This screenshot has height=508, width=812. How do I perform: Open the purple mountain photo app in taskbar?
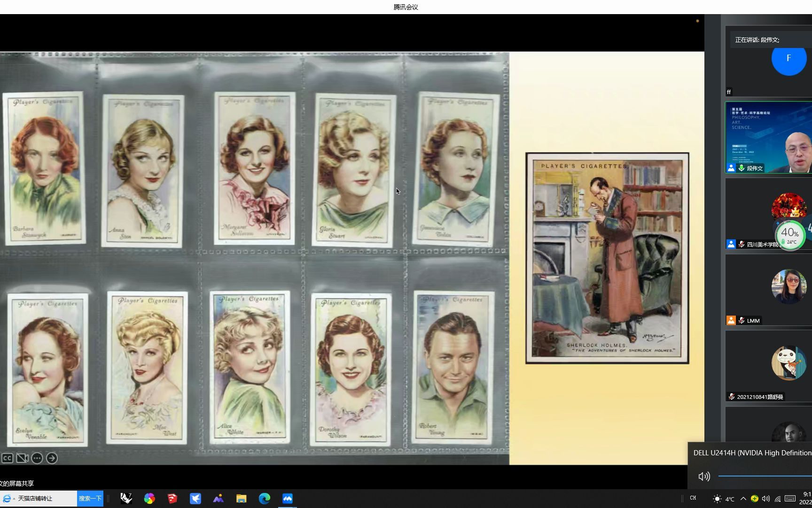[x=219, y=499]
